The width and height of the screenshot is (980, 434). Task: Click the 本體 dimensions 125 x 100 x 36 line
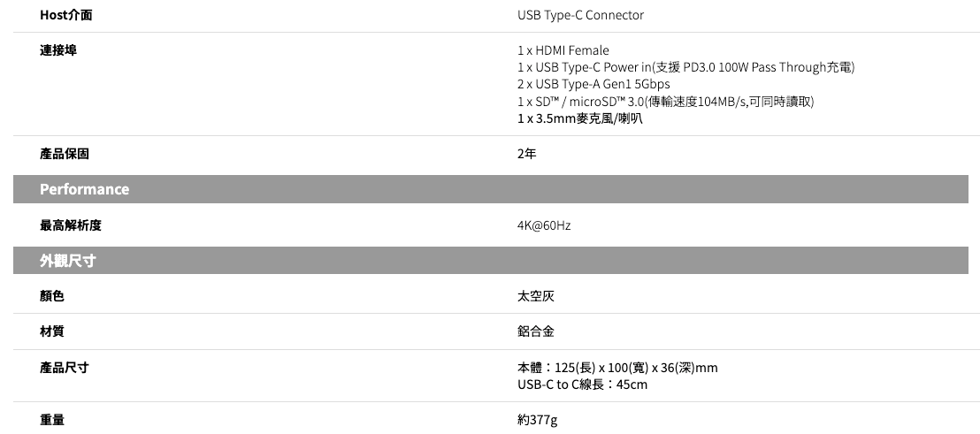tap(617, 368)
